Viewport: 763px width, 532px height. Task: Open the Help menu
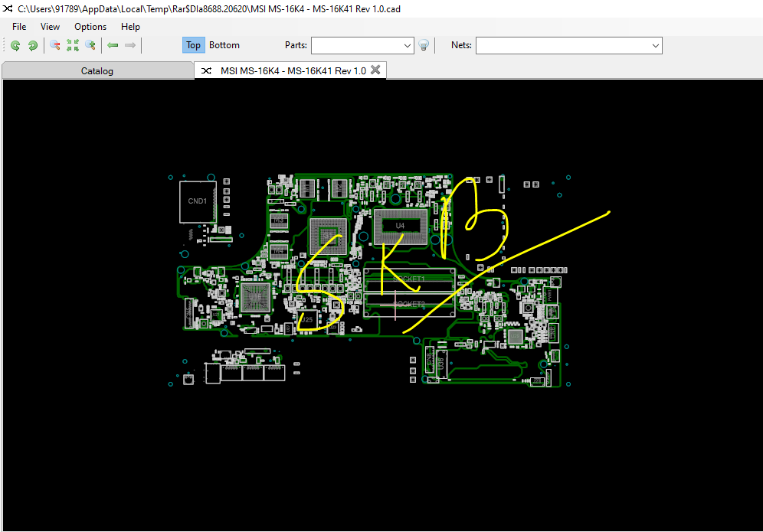(130, 27)
